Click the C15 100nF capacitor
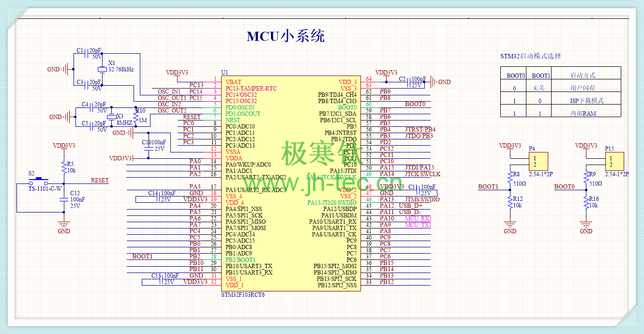Viewport: 644px width, 334px height. tap(162, 278)
